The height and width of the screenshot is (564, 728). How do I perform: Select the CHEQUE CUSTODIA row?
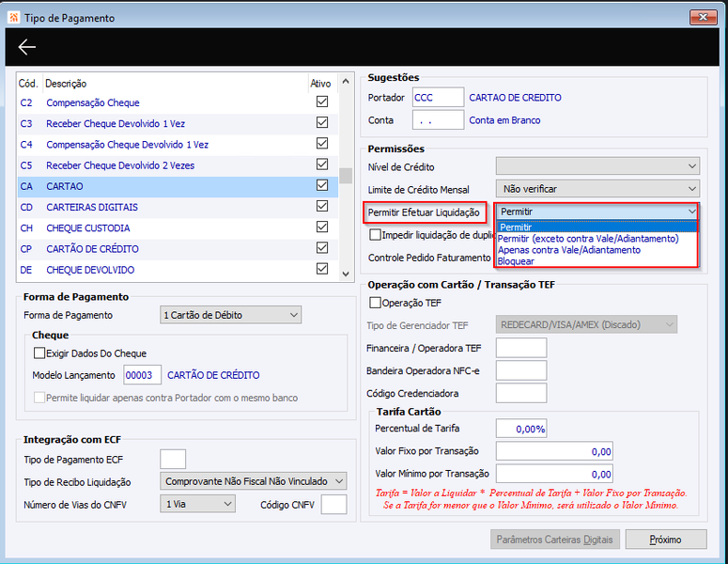pyautogui.click(x=178, y=228)
